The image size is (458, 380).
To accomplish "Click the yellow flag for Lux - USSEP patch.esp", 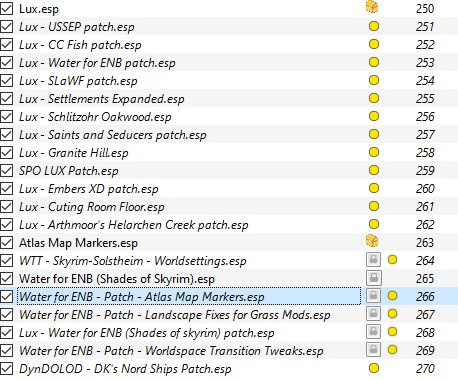I will point(374,26).
